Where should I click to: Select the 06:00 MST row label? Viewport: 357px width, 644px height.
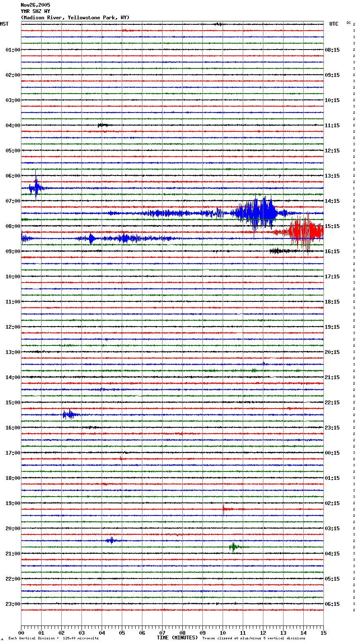pyautogui.click(x=13, y=176)
